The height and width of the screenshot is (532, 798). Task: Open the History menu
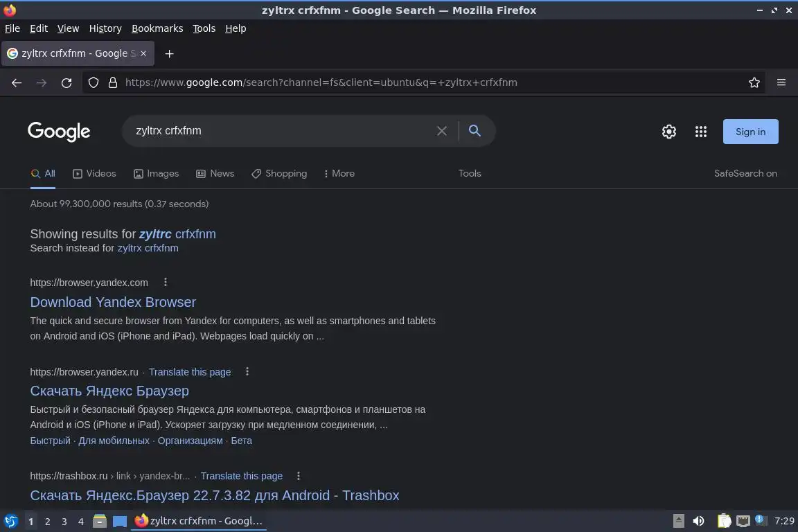(105, 28)
